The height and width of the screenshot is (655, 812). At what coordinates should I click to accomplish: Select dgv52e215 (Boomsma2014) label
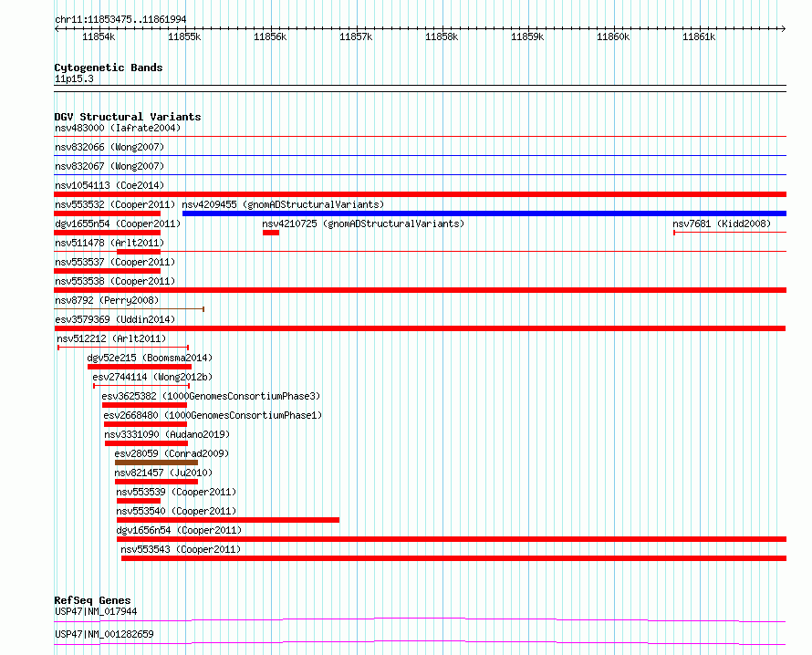coord(150,359)
